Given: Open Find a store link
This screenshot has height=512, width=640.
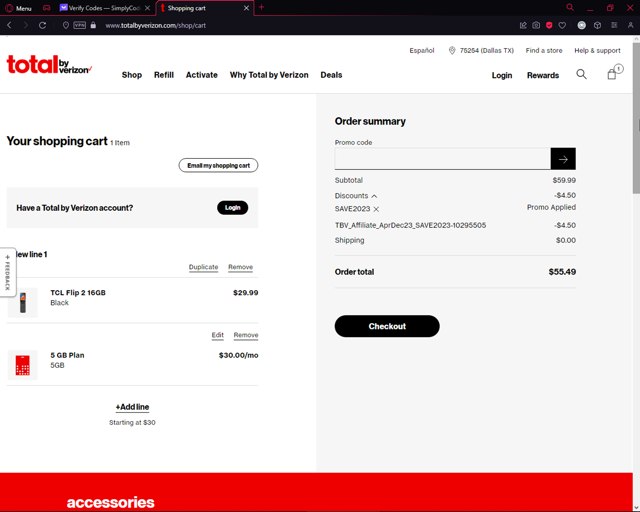Looking at the screenshot, I should (544, 51).
